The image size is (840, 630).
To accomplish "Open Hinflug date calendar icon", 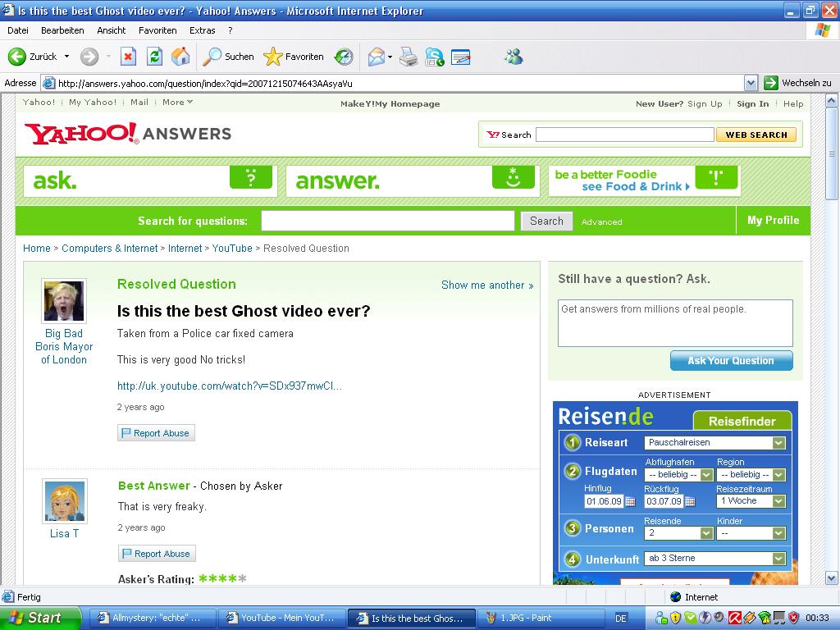I will click(631, 502).
